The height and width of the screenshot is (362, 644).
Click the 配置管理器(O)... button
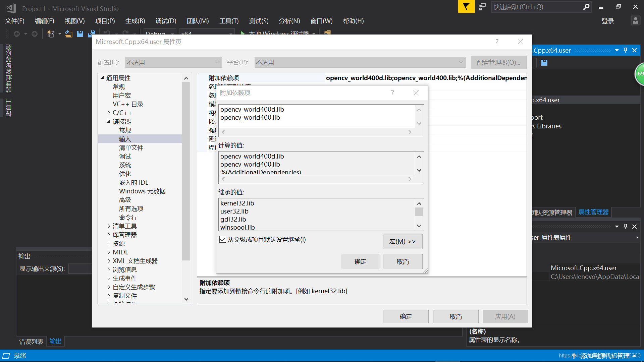(498, 62)
